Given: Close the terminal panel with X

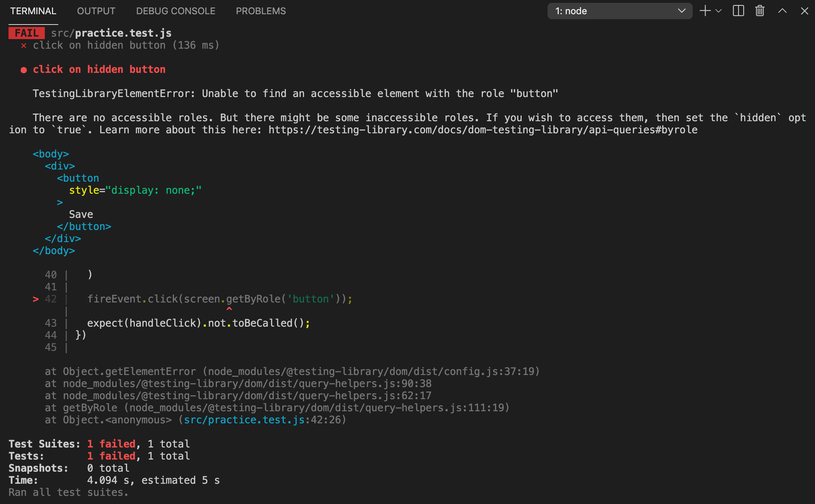Looking at the screenshot, I should (804, 11).
